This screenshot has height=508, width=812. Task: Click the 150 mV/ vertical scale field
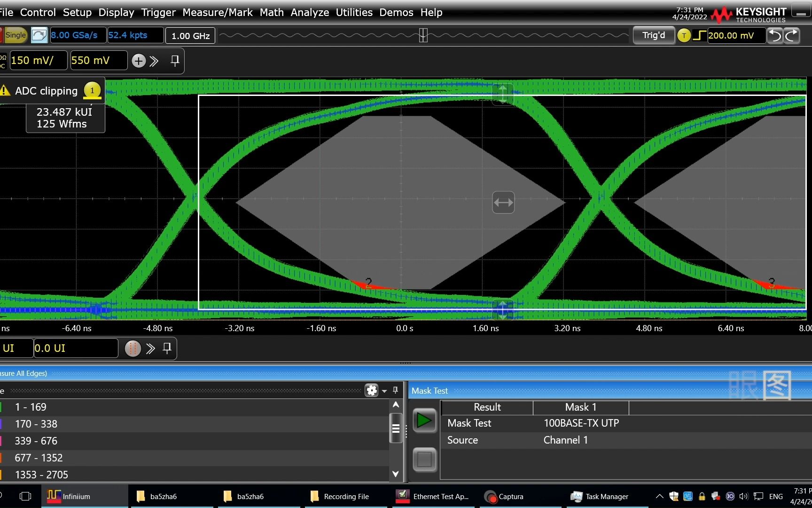(38, 60)
